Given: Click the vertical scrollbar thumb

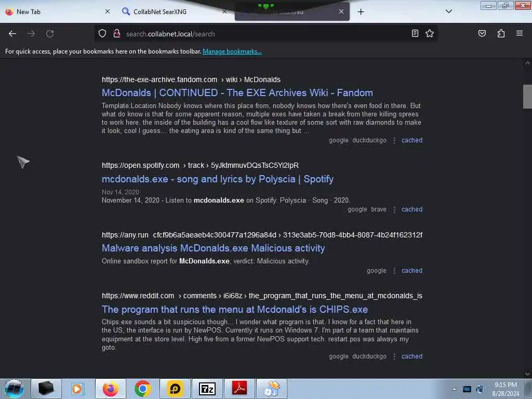Looking at the screenshot, I should [527, 96].
